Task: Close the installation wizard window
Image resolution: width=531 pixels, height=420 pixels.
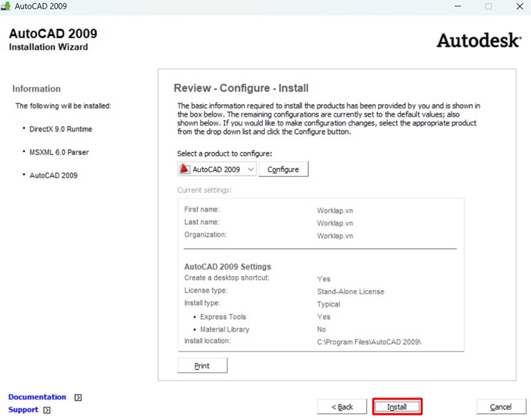Action: [518, 7]
